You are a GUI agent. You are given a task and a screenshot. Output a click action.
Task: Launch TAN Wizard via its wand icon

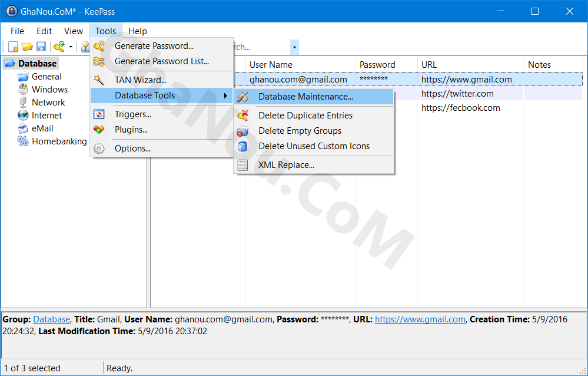[x=99, y=80]
